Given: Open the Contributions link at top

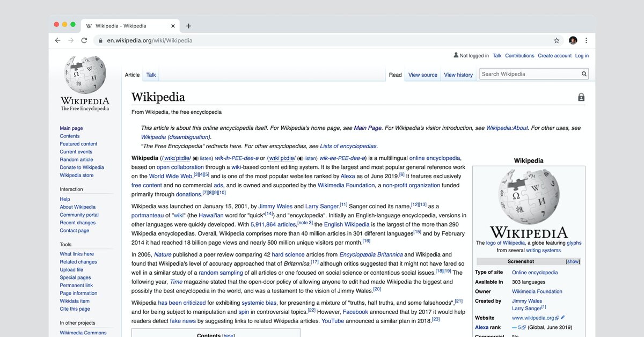Looking at the screenshot, I should tap(519, 56).
